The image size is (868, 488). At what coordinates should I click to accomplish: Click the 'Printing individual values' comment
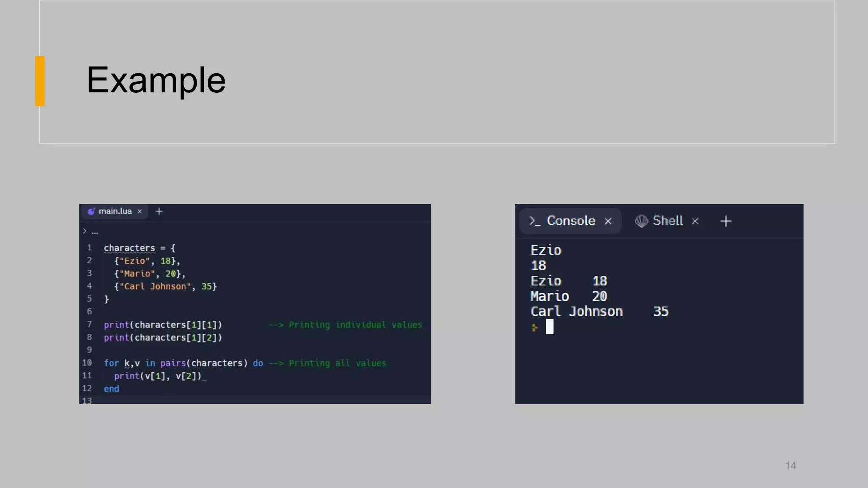345,325
